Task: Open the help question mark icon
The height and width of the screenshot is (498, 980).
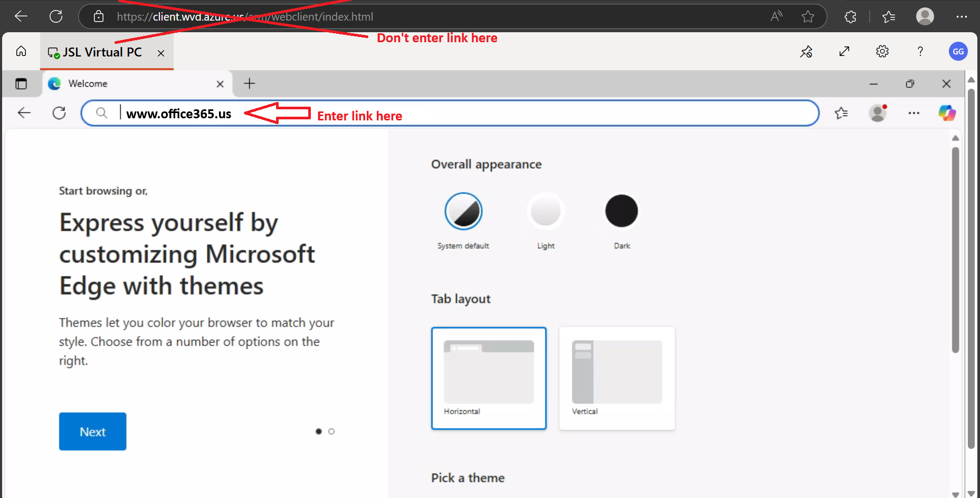Action: (x=920, y=52)
